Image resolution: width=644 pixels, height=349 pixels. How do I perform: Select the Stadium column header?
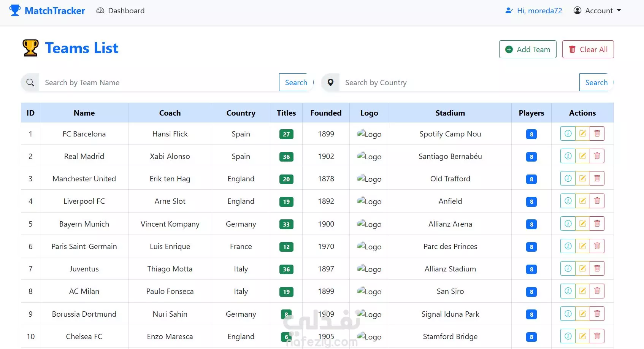(450, 113)
